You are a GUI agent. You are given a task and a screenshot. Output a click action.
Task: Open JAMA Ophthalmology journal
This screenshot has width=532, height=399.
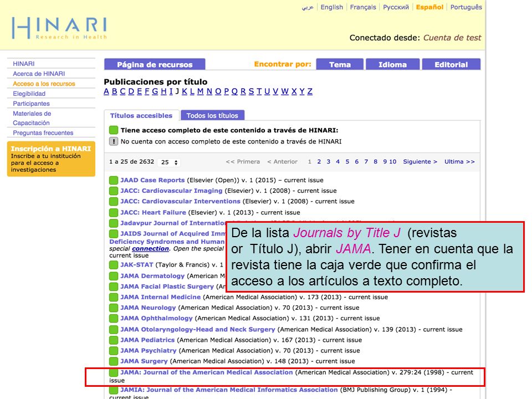[156, 318]
